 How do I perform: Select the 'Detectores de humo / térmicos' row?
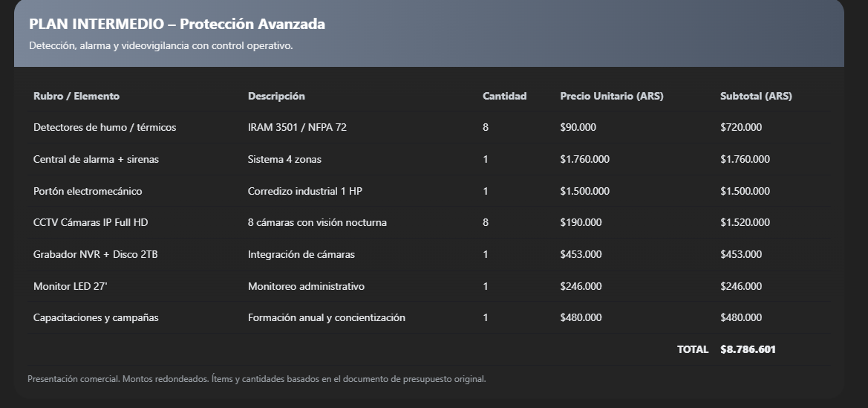pyautogui.click(x=105, y=127)
